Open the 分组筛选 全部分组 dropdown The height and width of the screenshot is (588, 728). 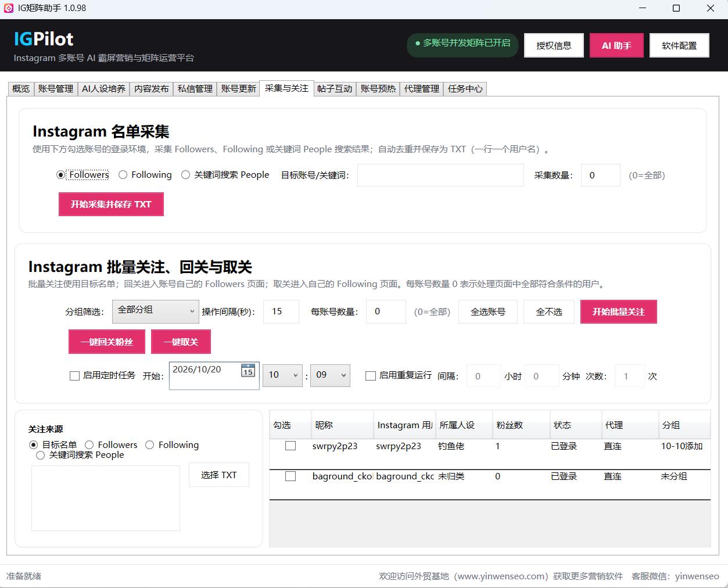[155, 311]
